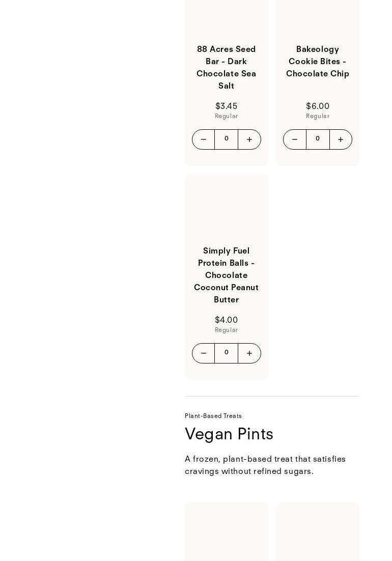The image size is (392, 561).
Task: Decrease quantity of 88 Acres Seed Bar
Action: click(204, 139)
